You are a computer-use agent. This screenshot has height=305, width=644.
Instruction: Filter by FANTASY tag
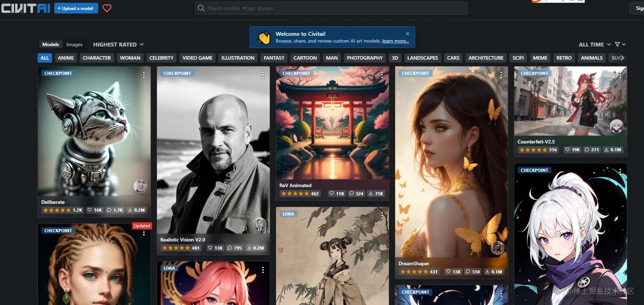click(x=274, y=58)
